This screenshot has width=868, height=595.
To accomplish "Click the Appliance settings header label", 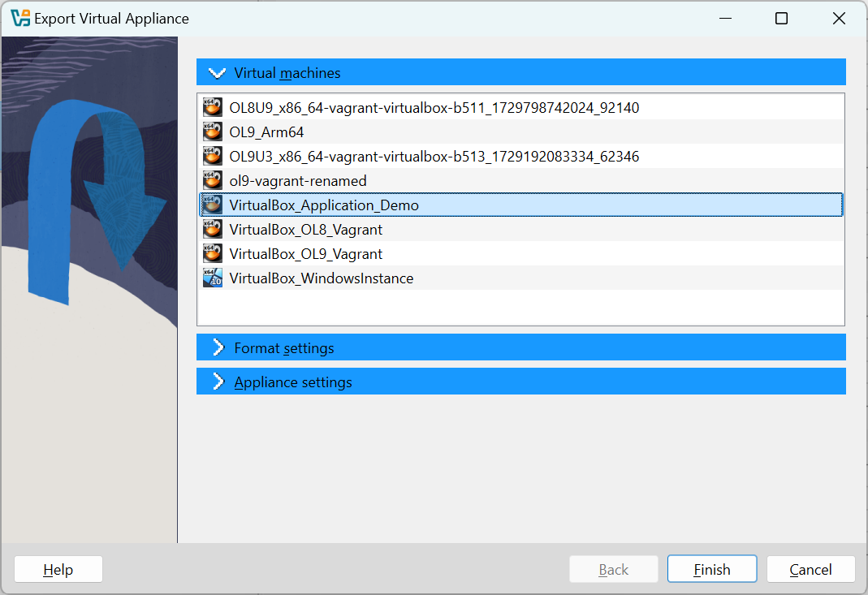I will point(293,382).
